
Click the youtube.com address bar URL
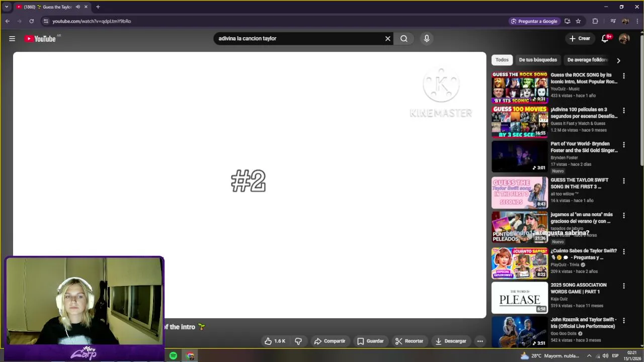click(x=92, y=21)
